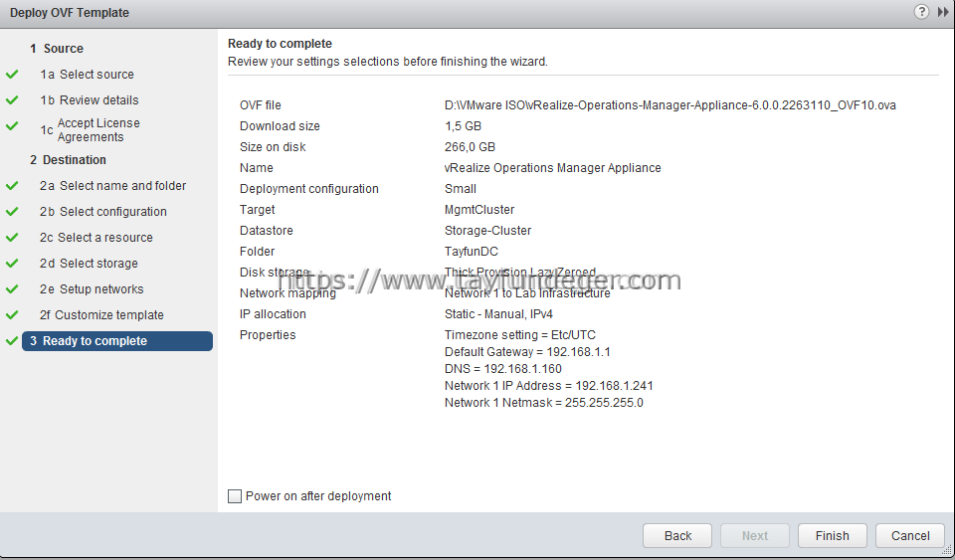
Task: Click the Properties label
Action: (x=268, y=335)
